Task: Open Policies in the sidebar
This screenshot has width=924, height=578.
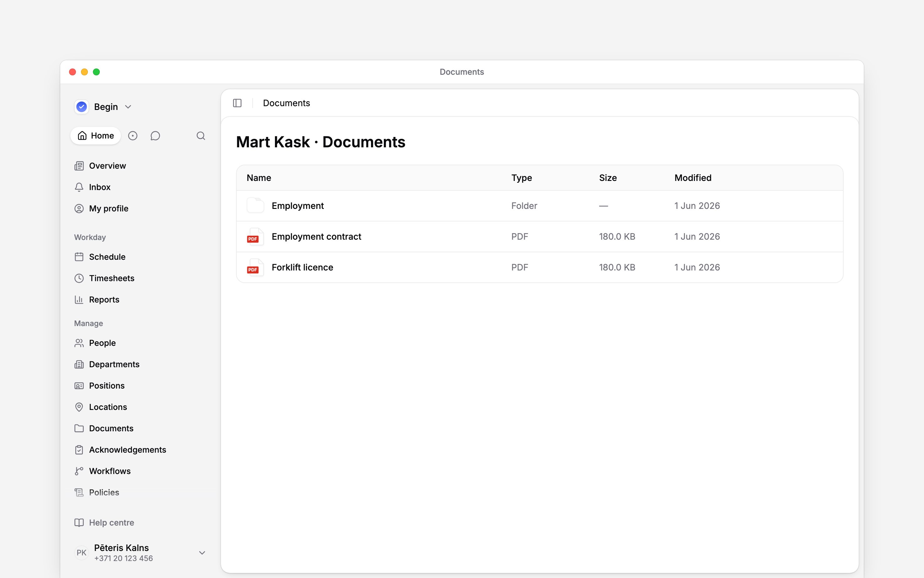Action: pyautogui.click(x=104, y=493)
